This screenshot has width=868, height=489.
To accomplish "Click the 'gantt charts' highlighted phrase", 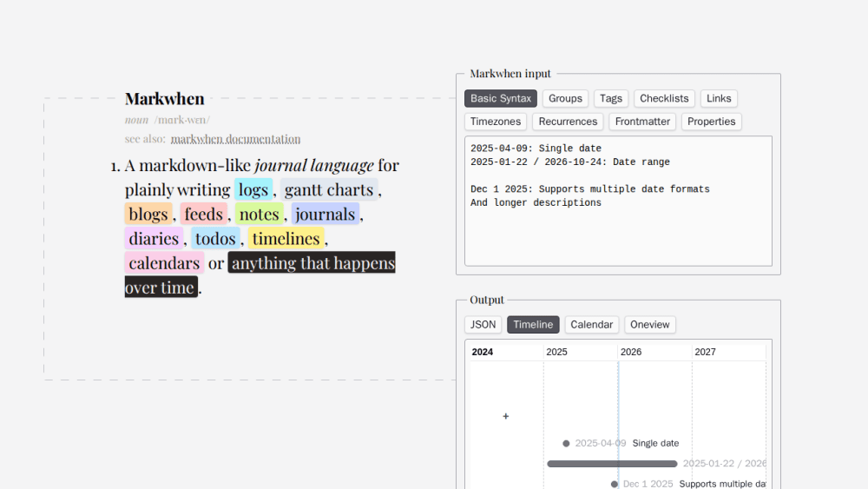I will (x=329, y=190).
